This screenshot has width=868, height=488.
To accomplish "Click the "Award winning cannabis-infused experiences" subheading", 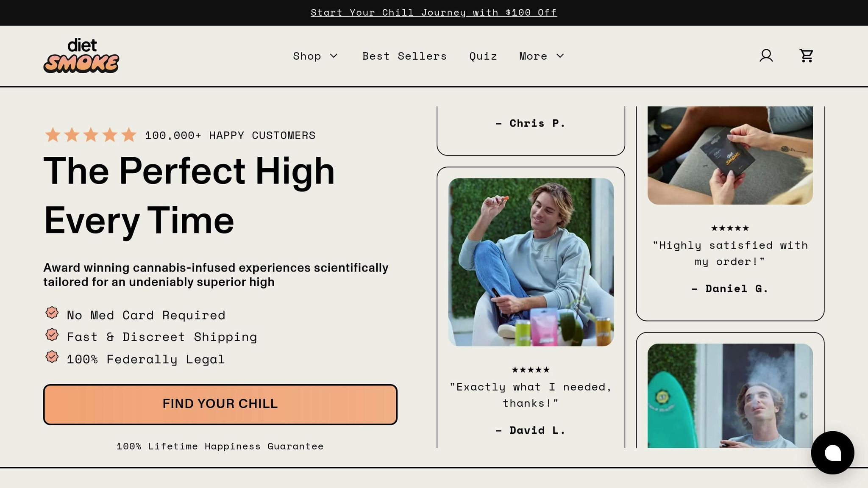I will [x=216, y=275].
